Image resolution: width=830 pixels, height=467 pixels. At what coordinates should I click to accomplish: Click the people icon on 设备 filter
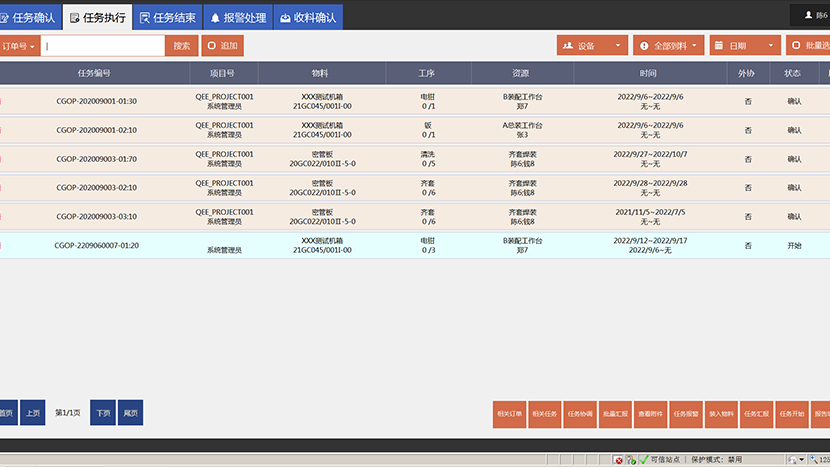[x=568, y=46]
